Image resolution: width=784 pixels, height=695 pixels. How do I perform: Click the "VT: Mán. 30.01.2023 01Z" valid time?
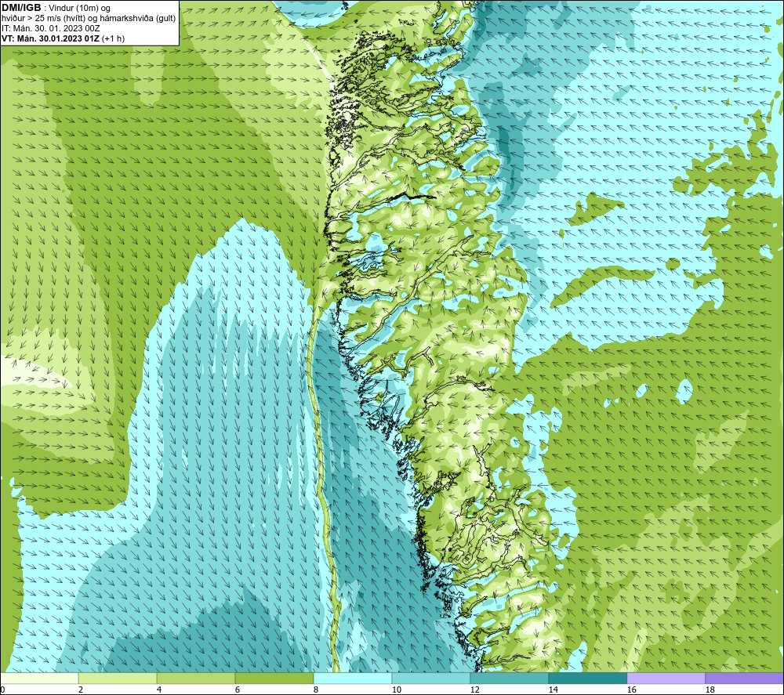coord(50,38)
